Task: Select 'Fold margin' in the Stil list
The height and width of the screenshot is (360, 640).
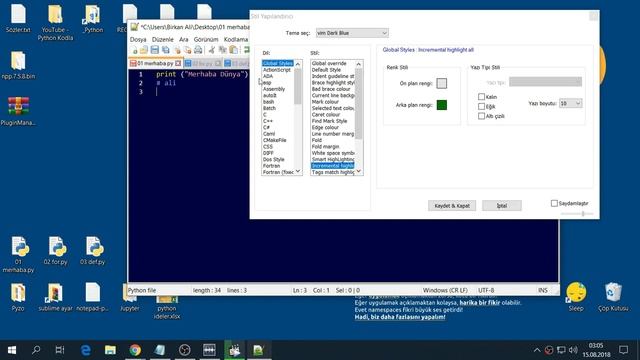Action: click(x=325, y=146)
